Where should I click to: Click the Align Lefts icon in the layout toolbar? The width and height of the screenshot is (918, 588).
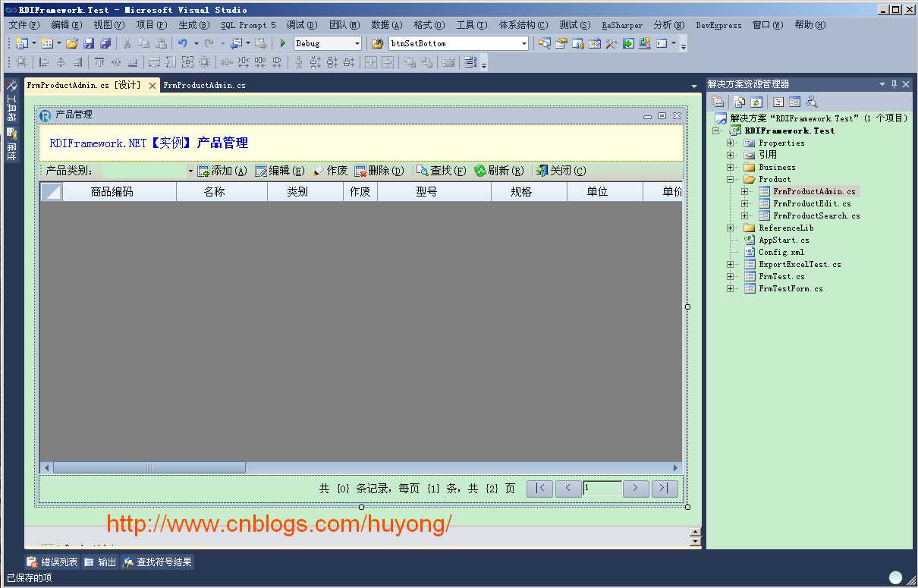44,62
